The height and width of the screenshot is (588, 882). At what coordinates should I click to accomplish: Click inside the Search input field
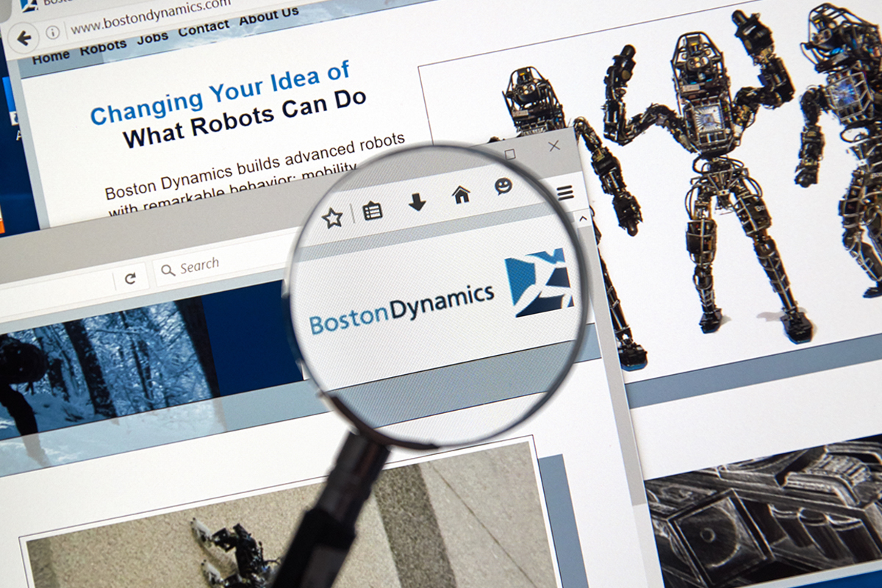pos(213,265)
